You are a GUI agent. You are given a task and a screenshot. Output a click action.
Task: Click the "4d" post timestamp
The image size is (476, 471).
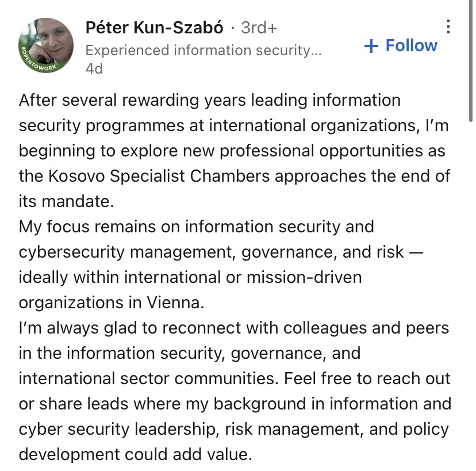click(94, 68)
